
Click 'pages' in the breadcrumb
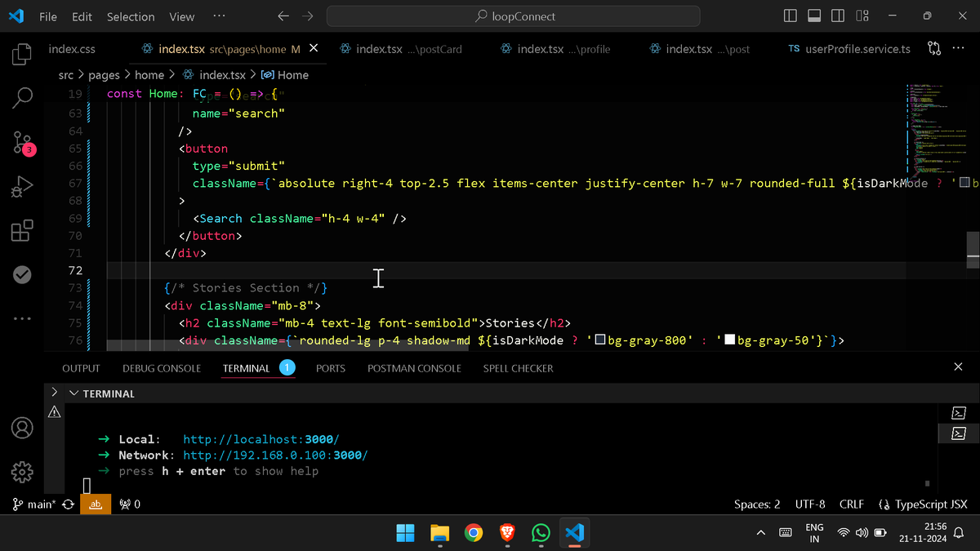(105, 75)
